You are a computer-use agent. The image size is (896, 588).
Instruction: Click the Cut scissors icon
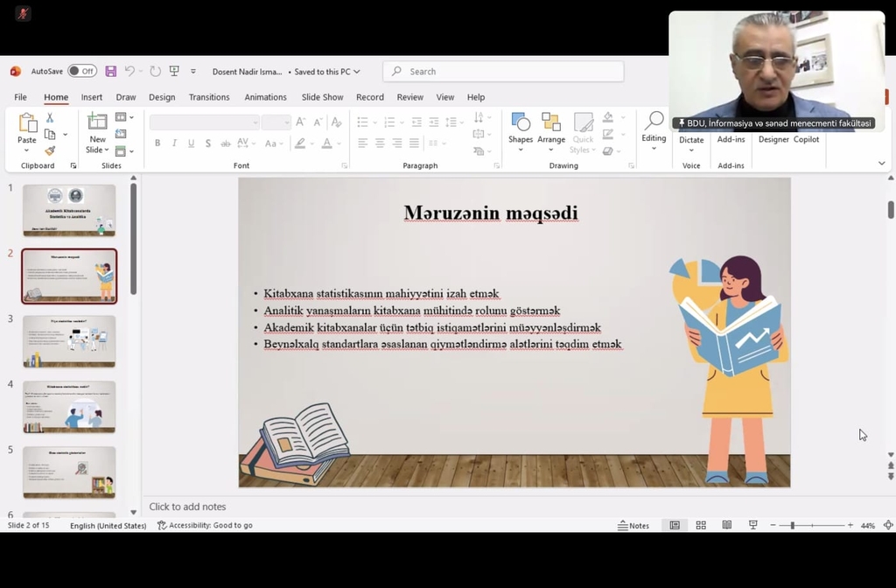click(50, 118)
